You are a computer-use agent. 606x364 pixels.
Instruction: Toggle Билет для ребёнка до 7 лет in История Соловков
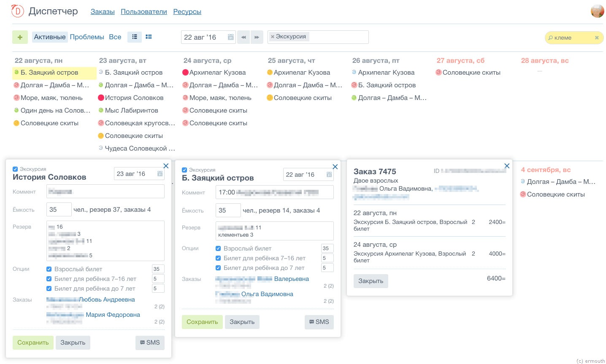(x=49, y=289)
